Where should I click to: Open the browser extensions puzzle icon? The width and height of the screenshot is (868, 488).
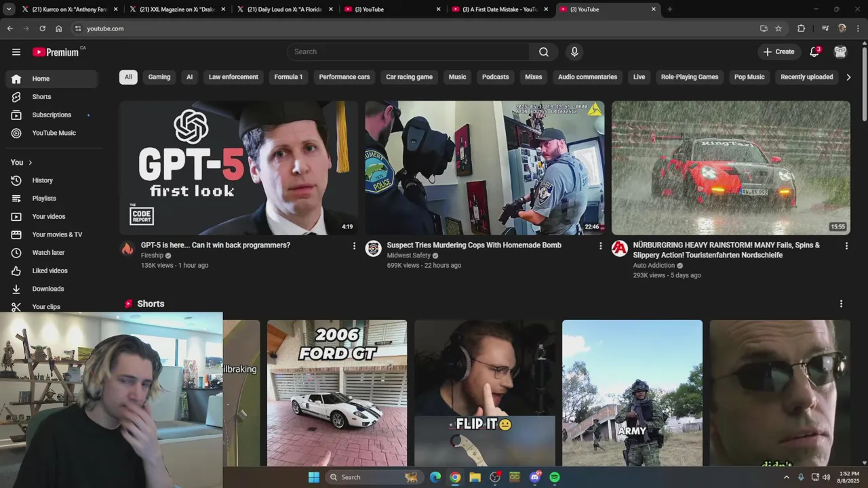coord(801,28)
